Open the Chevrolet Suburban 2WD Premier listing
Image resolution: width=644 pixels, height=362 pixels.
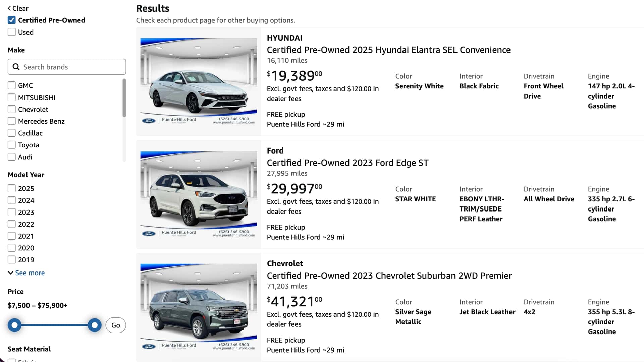389,276
